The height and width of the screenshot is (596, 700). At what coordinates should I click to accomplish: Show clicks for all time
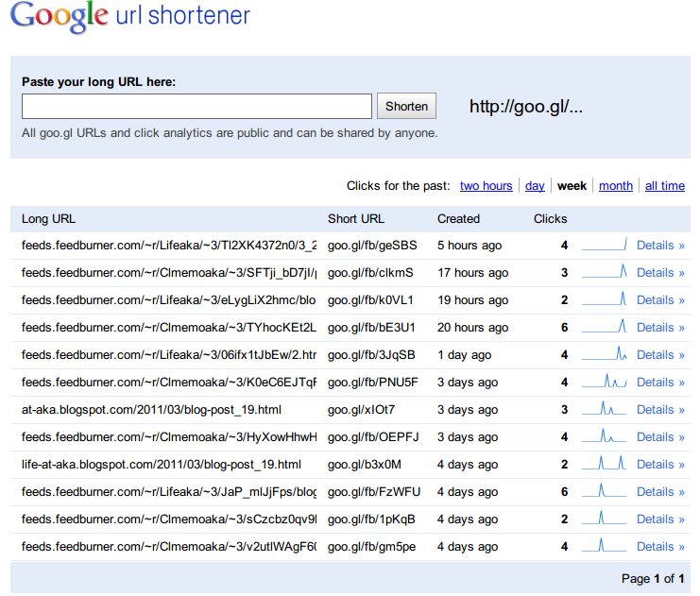[x=665, y=186]
